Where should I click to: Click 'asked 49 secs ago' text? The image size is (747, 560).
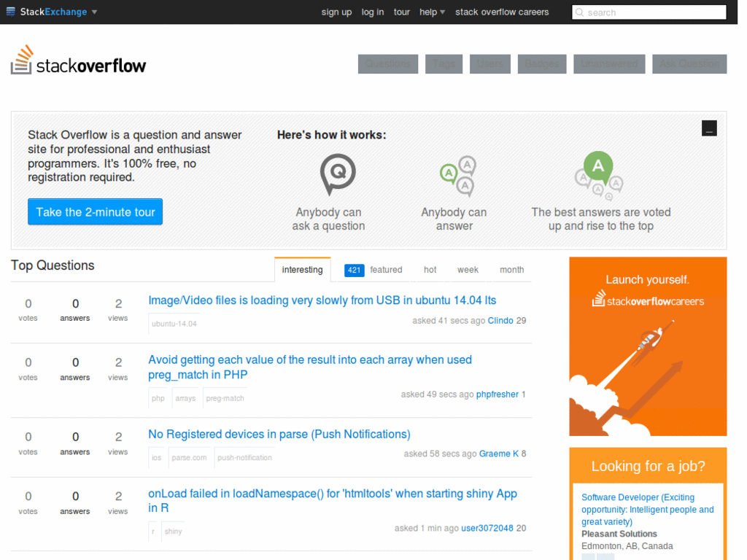pyautogui.click(x=438, y=394)
